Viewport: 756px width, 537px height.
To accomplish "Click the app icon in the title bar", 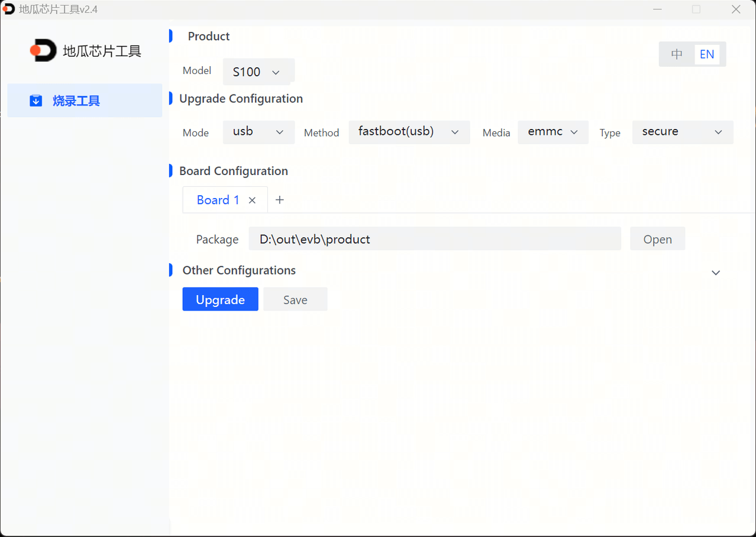I will pyautogui.click(x=8, y=9).
